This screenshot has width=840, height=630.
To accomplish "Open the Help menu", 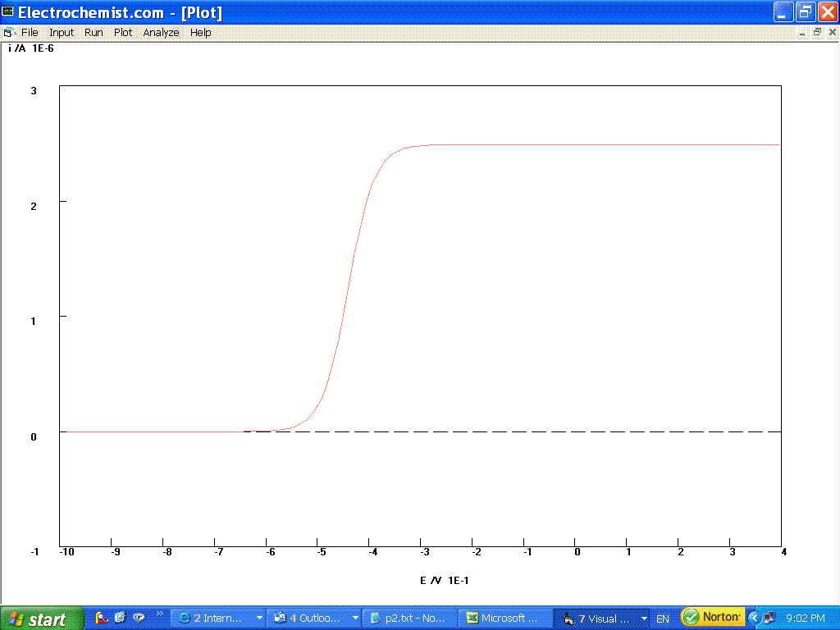I will [201, 33].
